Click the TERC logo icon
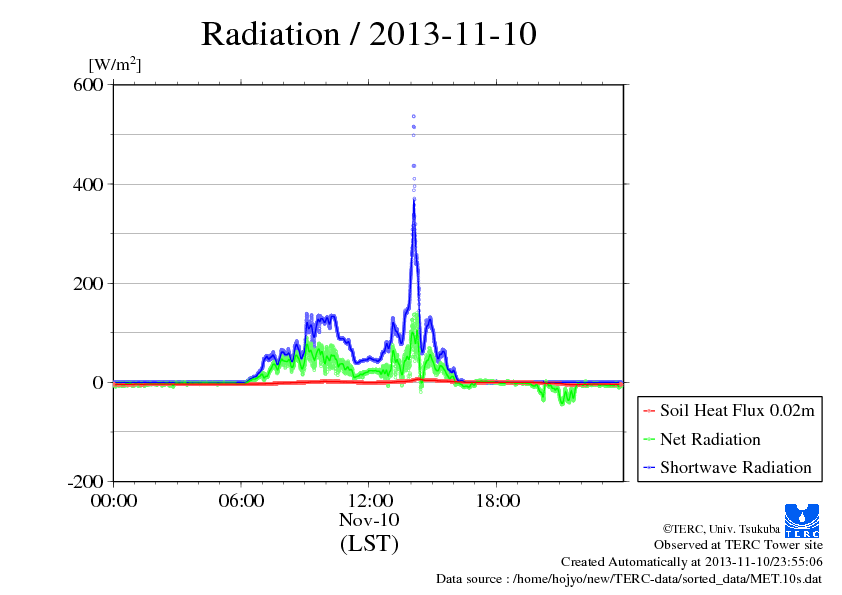Image resolution: width=842 pixels, height=595 pixels. (x=802, y=520)
